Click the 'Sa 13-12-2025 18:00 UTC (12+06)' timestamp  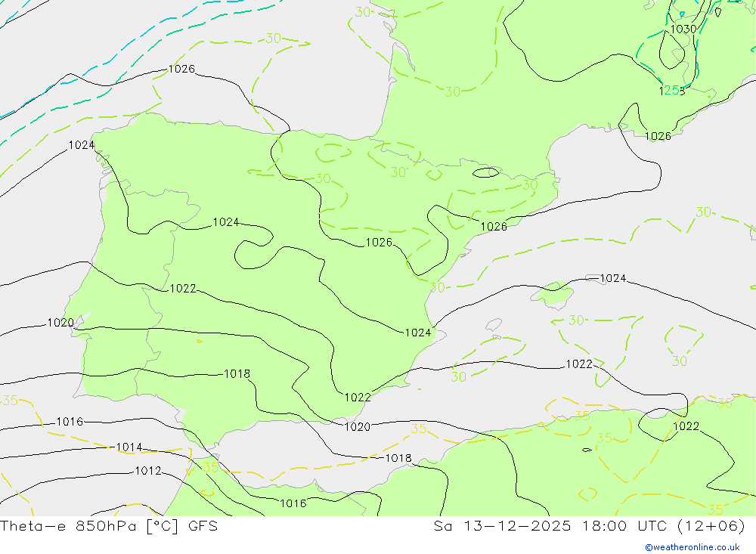click(x=589, y=526)
